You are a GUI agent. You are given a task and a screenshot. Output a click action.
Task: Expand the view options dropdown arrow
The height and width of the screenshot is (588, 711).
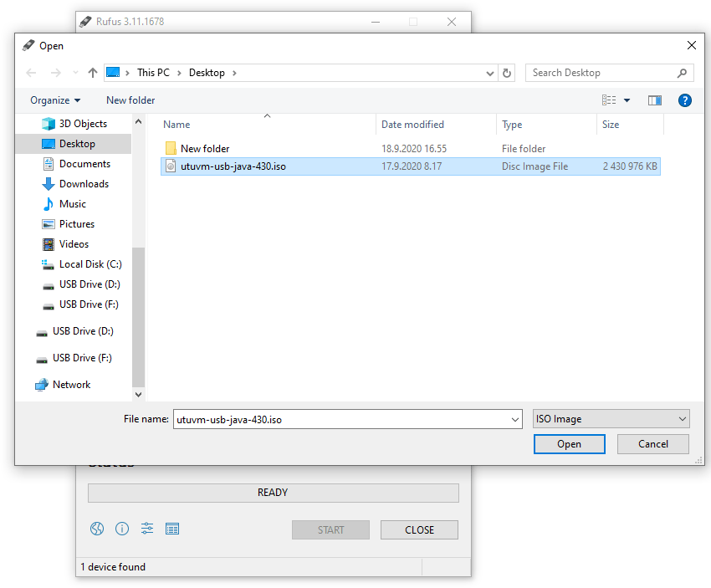[627, 100]
